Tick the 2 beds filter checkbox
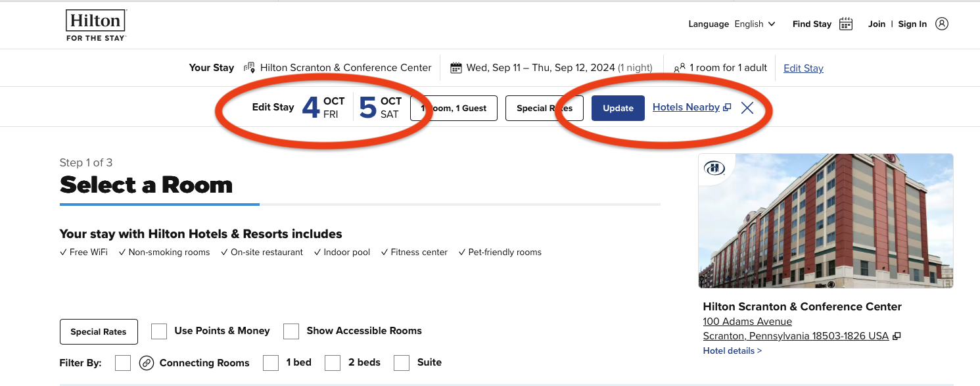Viewport: 980px width, 386px height. pos(333,363)
